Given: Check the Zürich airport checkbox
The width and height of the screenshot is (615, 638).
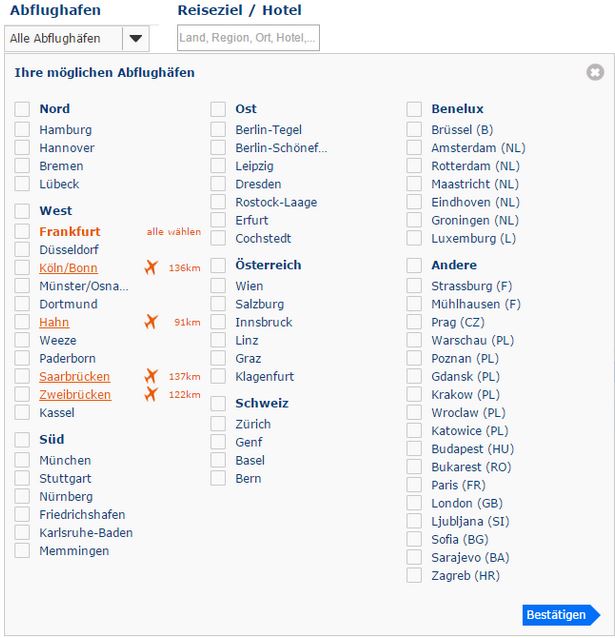Looking at the screenshot, I should click(218, 424).
